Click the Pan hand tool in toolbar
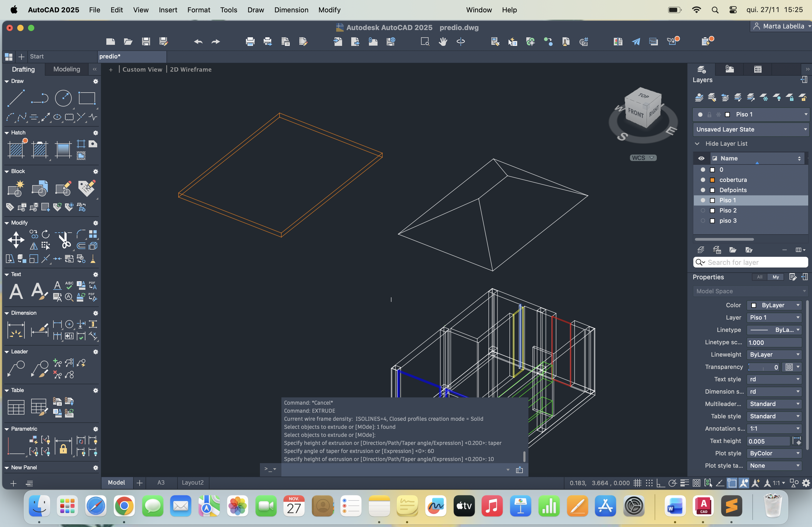Viewport: 812px width, 527px height. 443,42
